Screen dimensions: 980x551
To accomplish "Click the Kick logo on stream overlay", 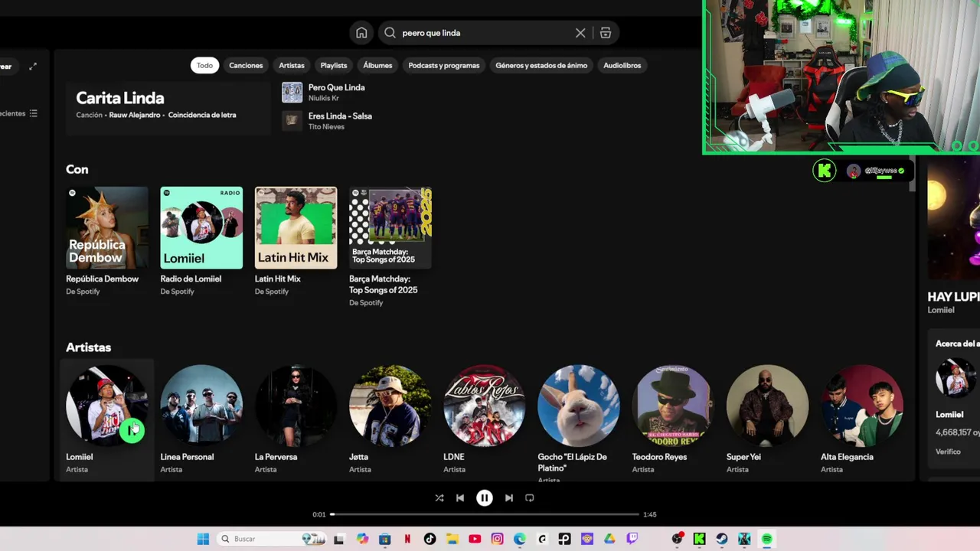I will (x=825, y=171).
